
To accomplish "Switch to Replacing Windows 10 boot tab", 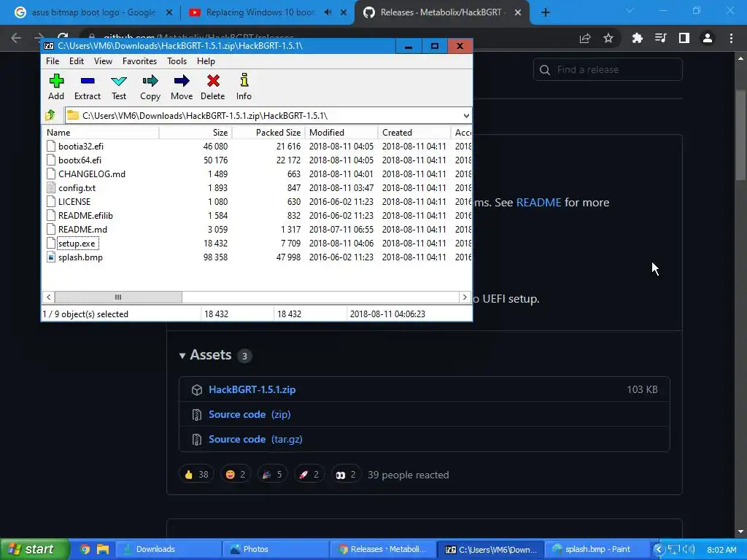I will point(267,12).
